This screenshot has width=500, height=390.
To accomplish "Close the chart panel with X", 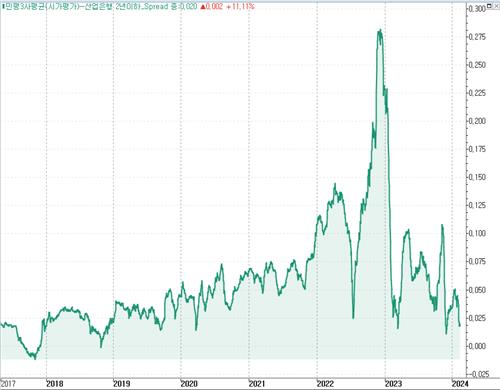I will (x=496, y=6).
